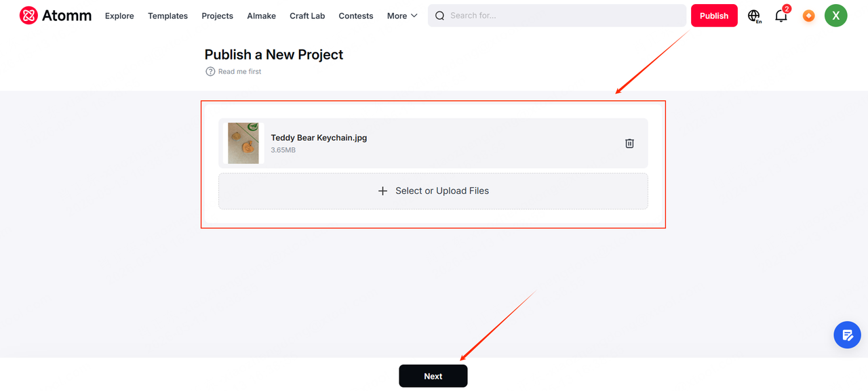Click the Teddy Bear Keychain.jpg file name
The height and width of the screenshot is (391, 868).
[319, 138]
